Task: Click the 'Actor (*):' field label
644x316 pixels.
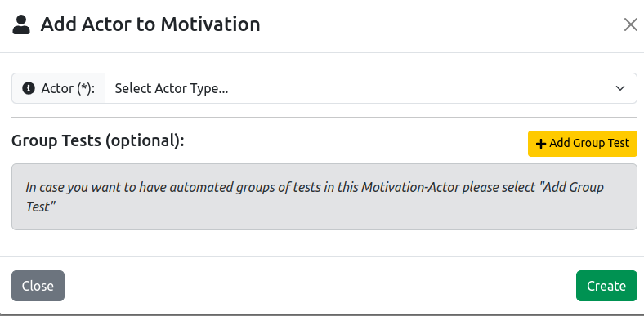Action: point(68,88)
